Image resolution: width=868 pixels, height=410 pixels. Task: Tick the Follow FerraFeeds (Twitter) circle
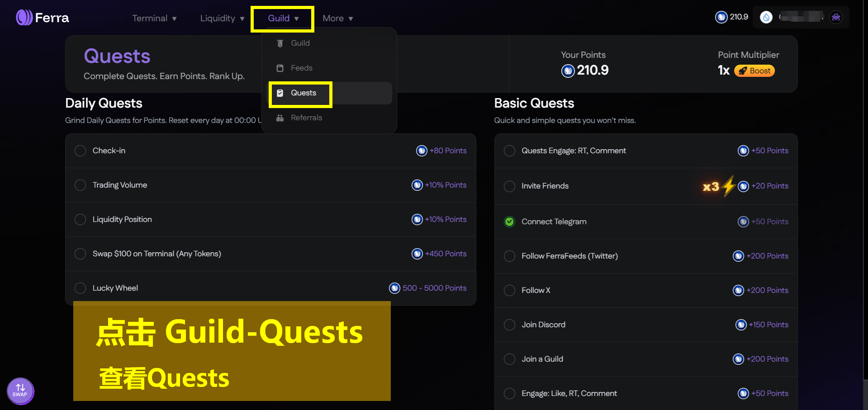click(509, 256)
